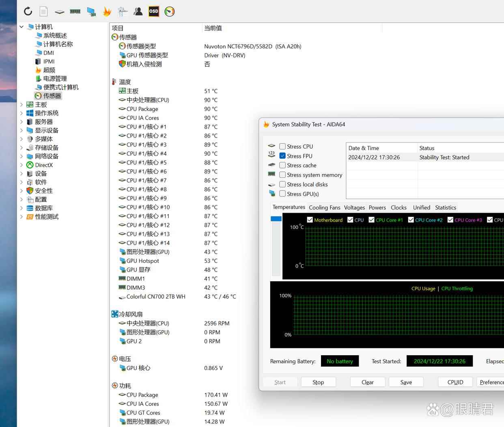Click the Clear button
504x427 pixels.
pos(368,382)
